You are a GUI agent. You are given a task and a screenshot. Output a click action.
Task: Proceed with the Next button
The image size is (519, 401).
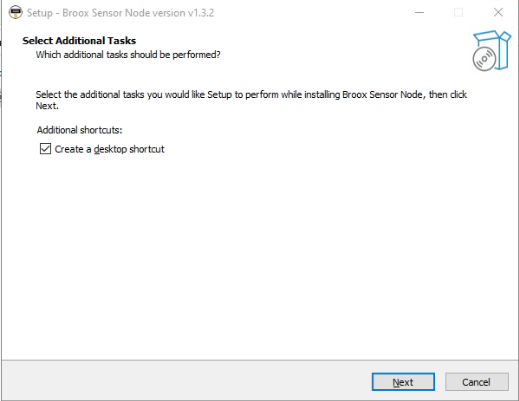coord(403,382)
